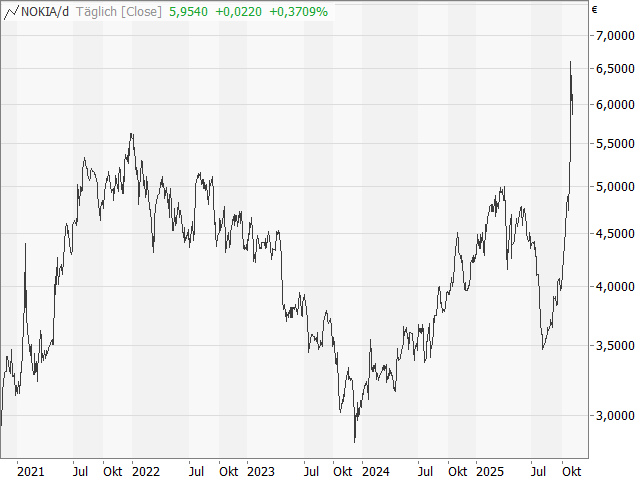The height and width of the screenshot is (480, 640).
Task: Click the last price value 5,9540
Action: pos(189,11)
